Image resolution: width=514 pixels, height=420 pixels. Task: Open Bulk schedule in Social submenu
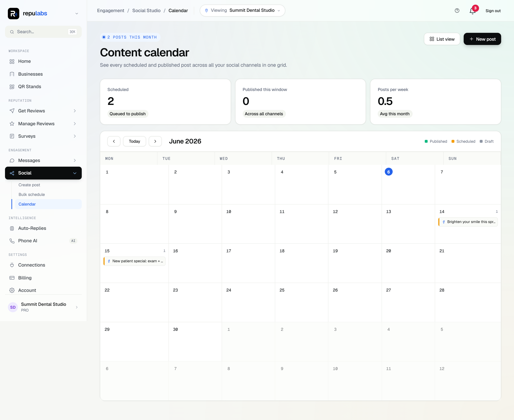(x=32, y=194)
